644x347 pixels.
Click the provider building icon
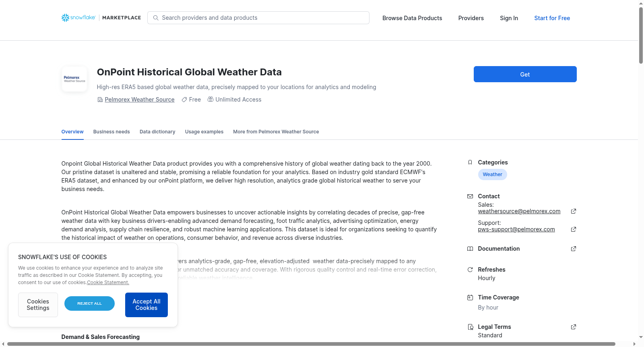point(100,100)
